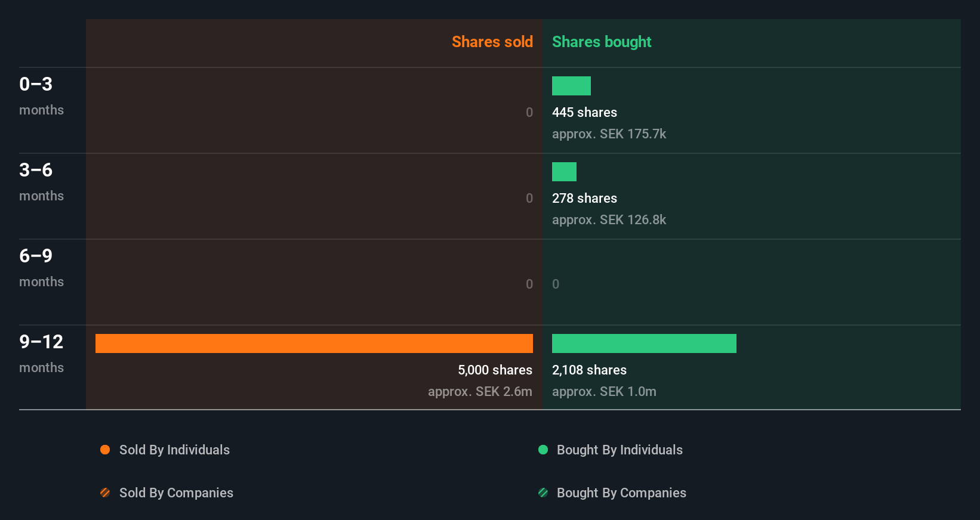
Task: Click the 9–12 months row label
Action: tap(41, 354)
